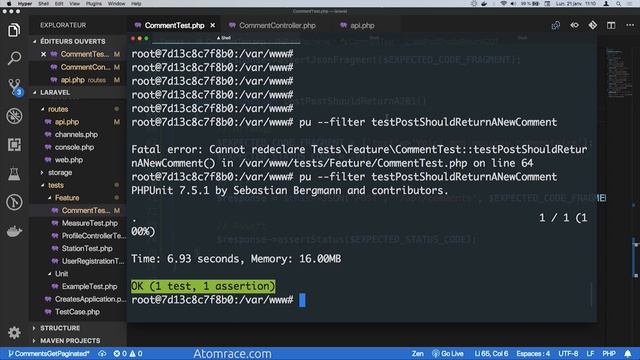
Task: Open the Explorer view in activity bar
Action: 14,30
